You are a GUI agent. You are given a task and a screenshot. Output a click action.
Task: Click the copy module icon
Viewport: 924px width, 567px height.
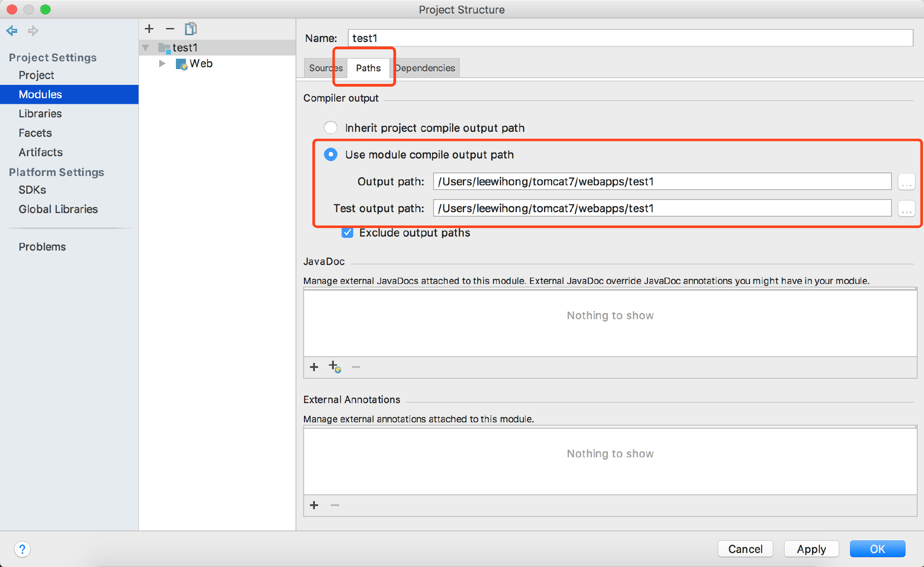click(191, 29)
